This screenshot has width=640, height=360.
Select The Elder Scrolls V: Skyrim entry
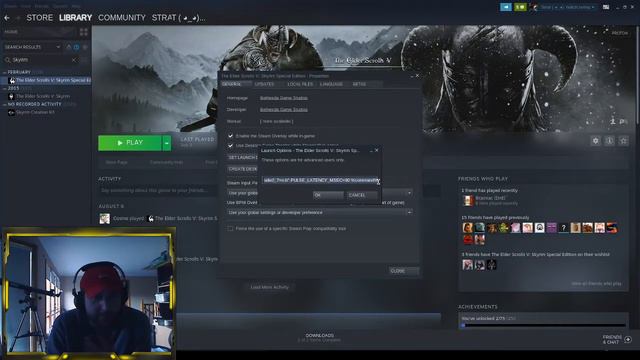coord(42,96)
